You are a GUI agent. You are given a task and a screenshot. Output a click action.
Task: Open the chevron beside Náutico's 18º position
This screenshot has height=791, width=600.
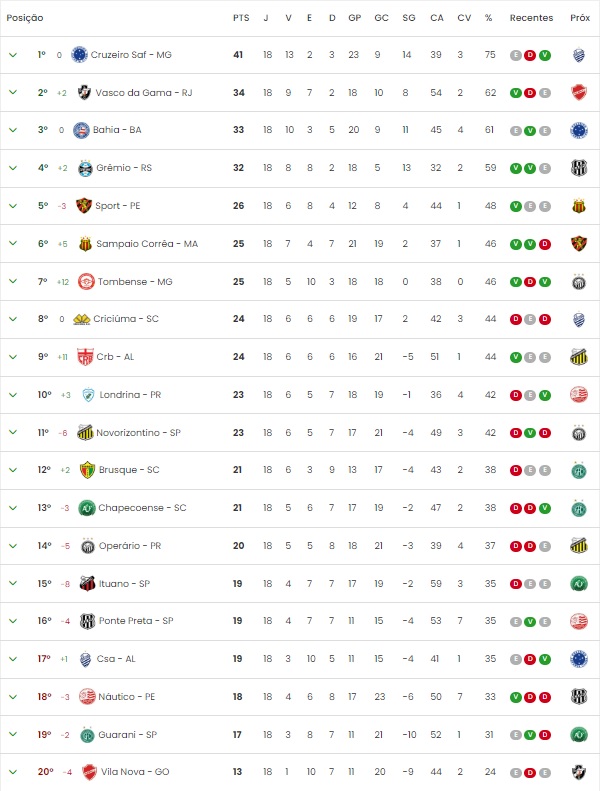coord(13,697)
